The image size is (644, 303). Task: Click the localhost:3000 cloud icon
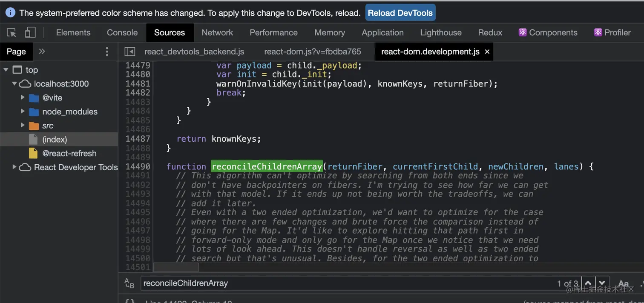26,84
